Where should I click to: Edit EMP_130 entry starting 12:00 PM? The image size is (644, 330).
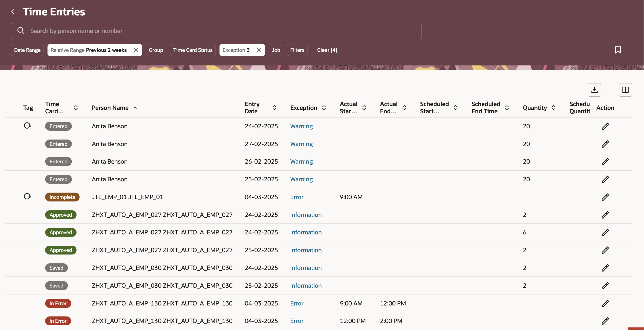(605, 321)
